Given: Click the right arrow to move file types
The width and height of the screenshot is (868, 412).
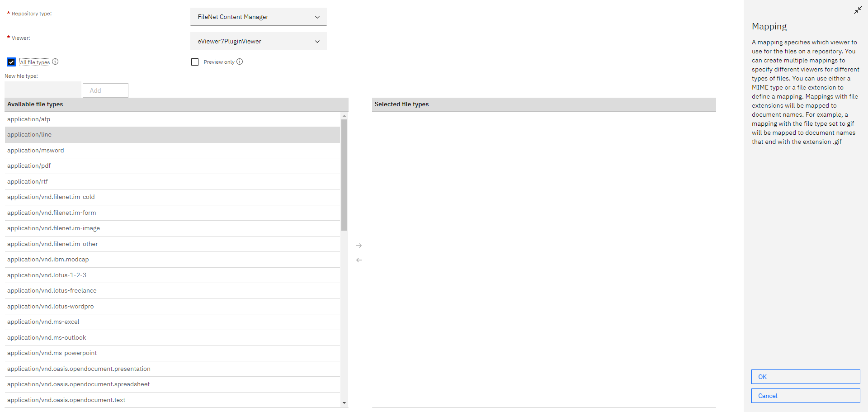Looking at the screenshot, I should coord(359,245).
